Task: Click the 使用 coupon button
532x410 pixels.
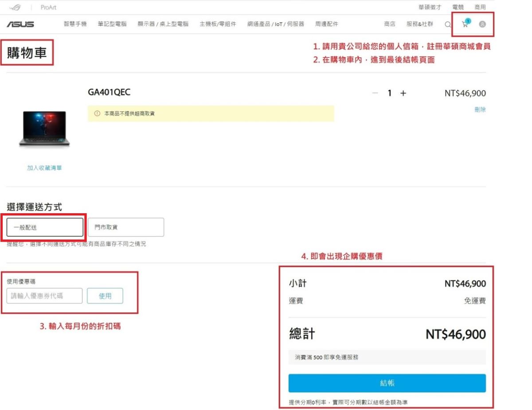Action: coord(105,296)
